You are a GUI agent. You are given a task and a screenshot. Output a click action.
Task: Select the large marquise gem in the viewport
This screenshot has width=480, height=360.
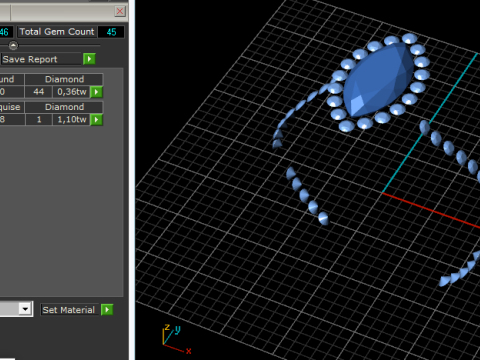point(378,80)
